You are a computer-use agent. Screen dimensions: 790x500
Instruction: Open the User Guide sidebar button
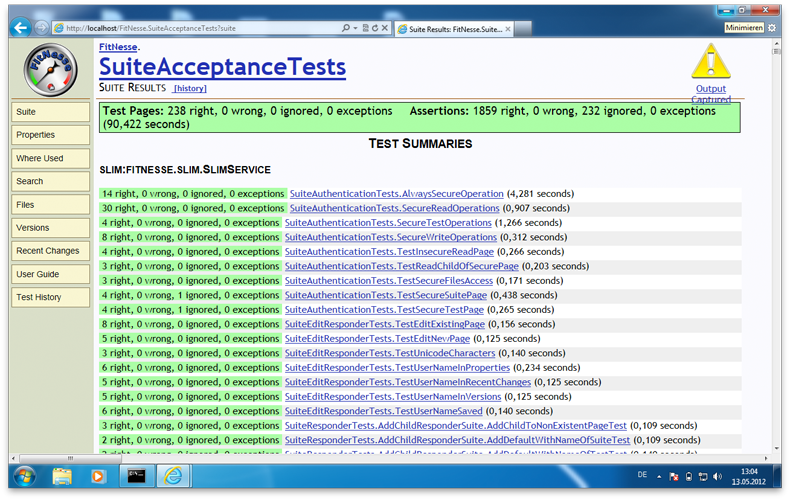tap(50, 274)
